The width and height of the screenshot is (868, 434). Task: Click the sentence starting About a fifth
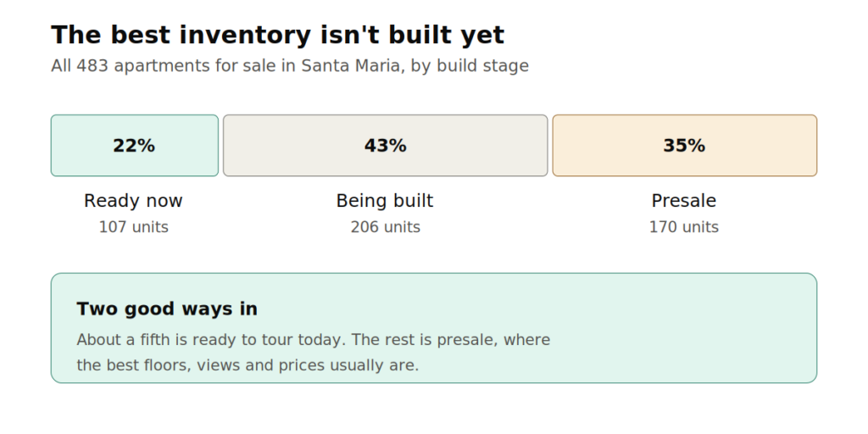(x=211, y=339)
